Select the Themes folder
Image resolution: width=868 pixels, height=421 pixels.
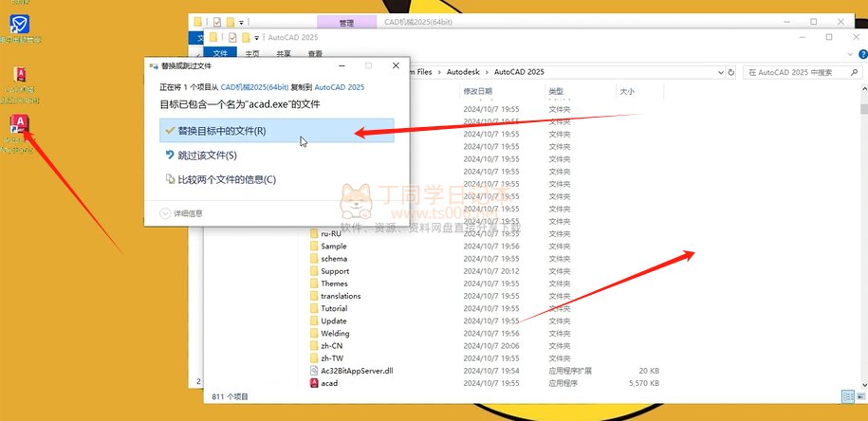(x=334, y=284)
